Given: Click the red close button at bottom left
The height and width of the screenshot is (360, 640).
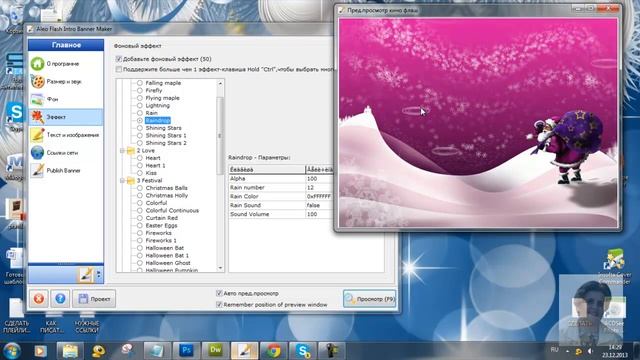Looking at the screenshot, I should pyautogui.click(x=39, y=299).
